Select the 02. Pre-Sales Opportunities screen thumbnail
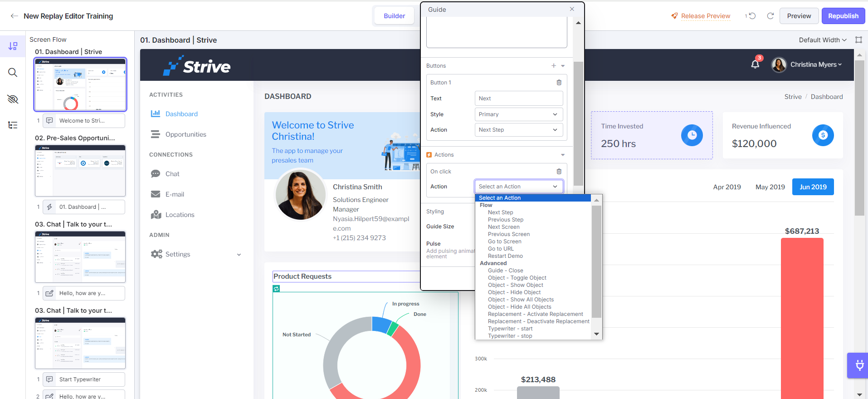Viewport: 868px width, 399px height. tap(80, 171)
